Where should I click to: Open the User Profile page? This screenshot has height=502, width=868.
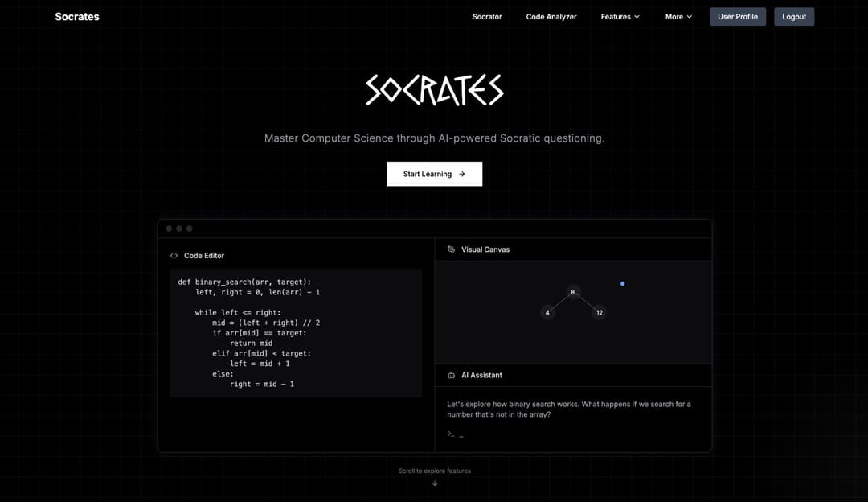coord(737,16)
